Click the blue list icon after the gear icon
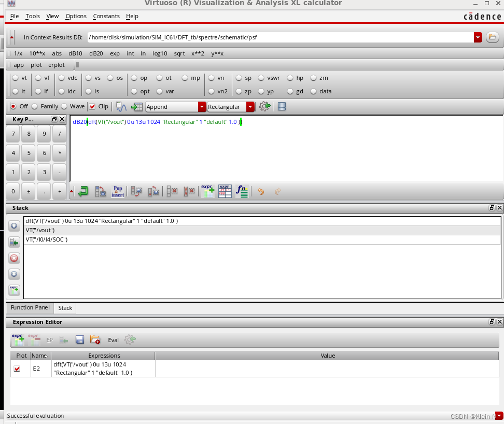The width and height of the screenshot is (504, 424). 282,106
